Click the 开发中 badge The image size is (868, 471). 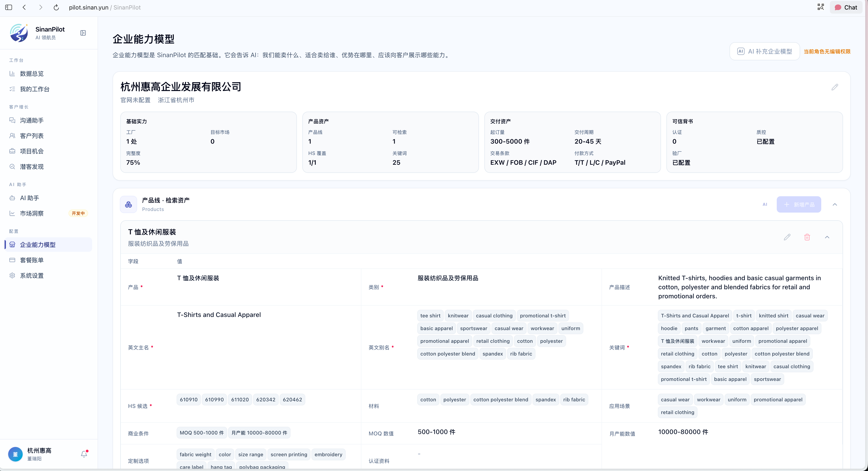pos(78,213)
